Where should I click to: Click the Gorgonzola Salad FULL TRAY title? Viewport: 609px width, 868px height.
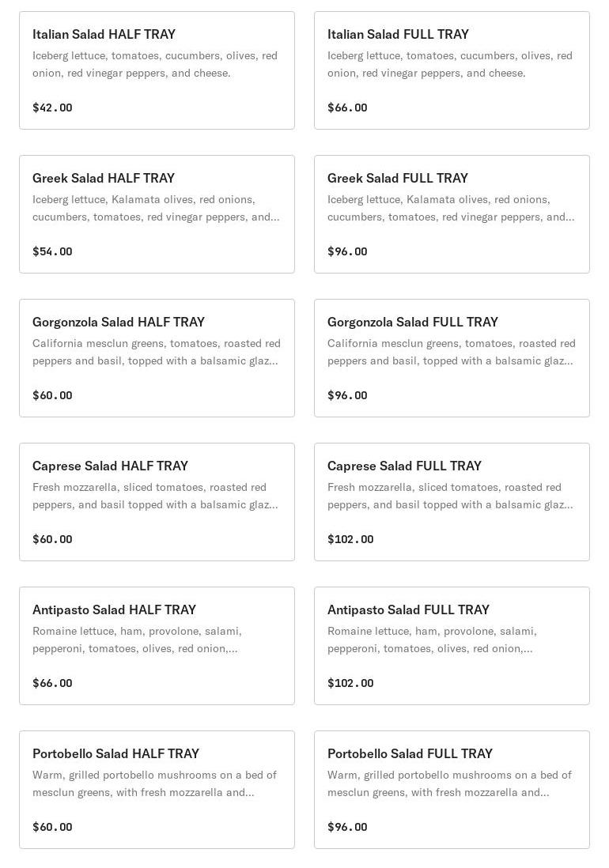[412, 322]
